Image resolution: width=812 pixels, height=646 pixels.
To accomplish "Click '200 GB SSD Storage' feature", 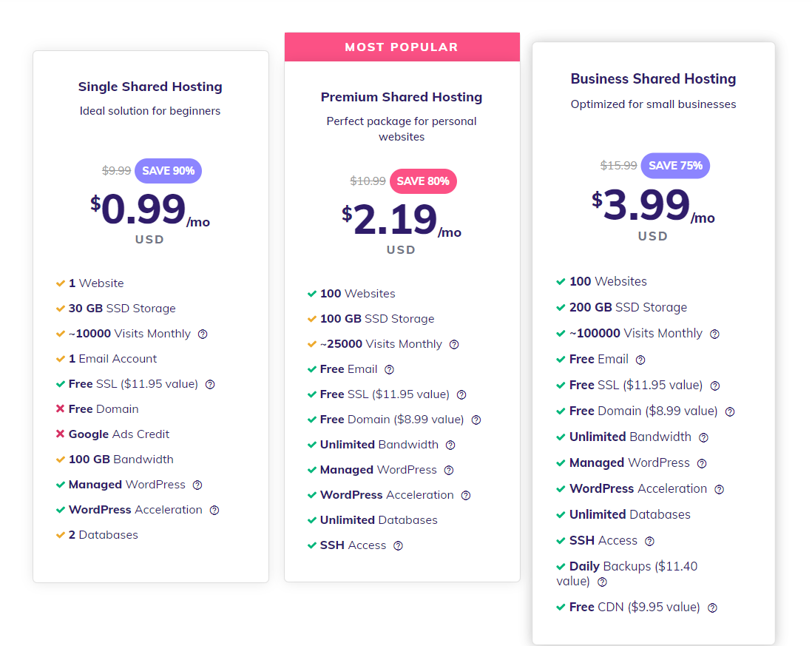I will coord(628,307).
